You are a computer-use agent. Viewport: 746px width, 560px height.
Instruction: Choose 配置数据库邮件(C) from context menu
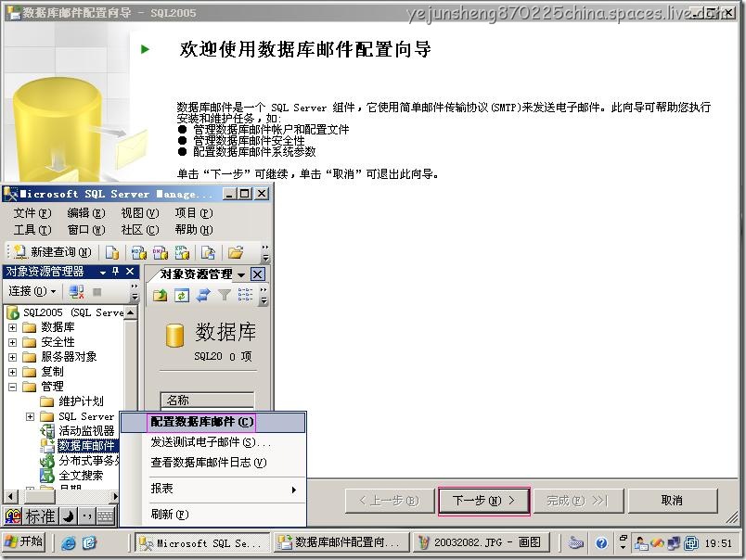click(212, 422)
